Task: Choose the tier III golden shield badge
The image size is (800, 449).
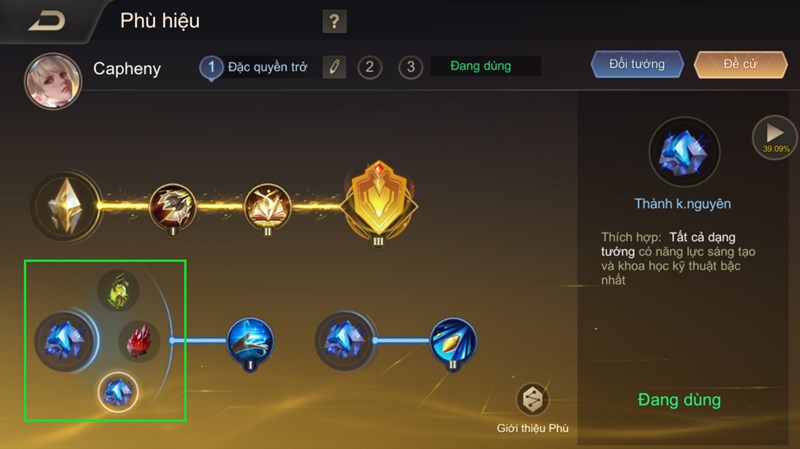Action: click(379, 204)
